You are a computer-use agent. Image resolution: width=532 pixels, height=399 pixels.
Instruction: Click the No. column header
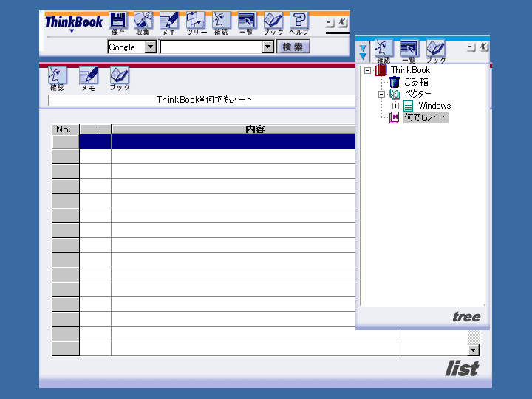66,129
